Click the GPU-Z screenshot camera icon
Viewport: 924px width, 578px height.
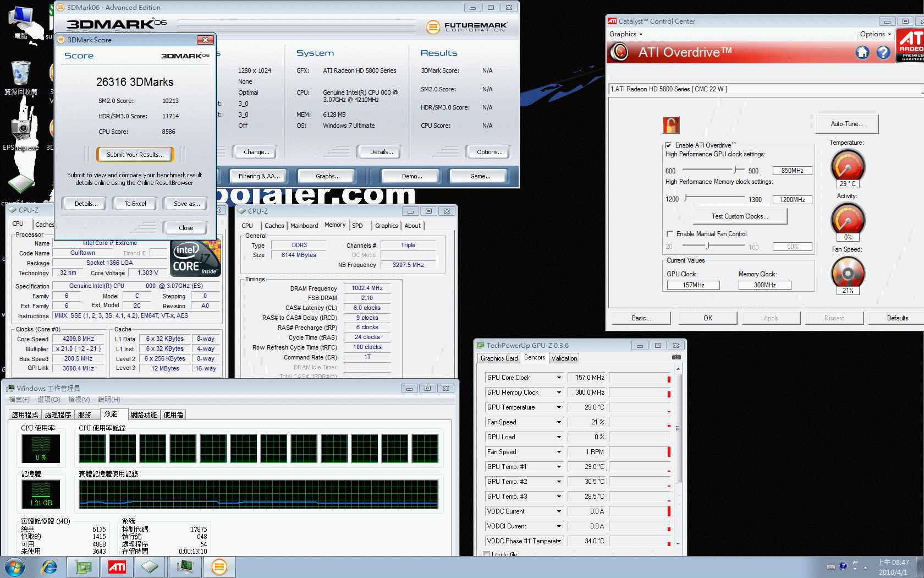tap(676, 357)
